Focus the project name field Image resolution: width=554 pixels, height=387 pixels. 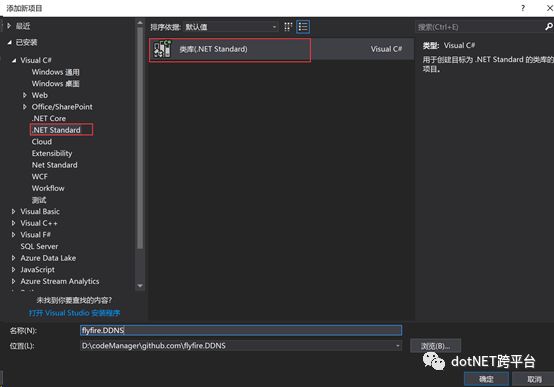(x=241, y=330)
